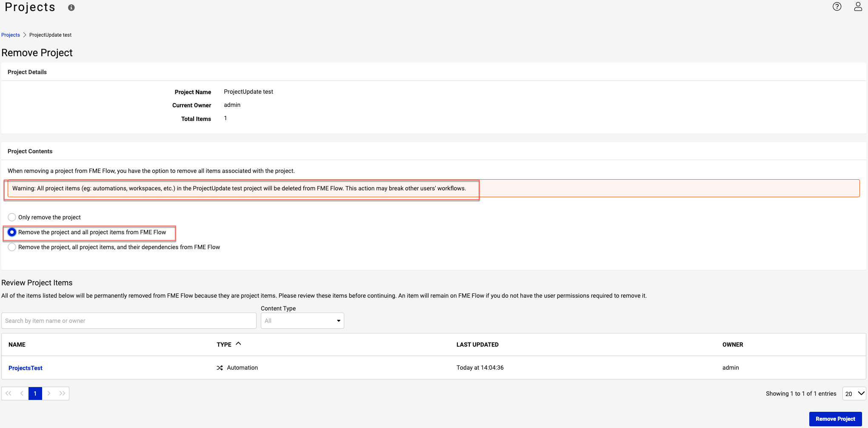
Task: Click the Automation shuffle icon in ProjectsTest row
Action: click(x=220, y=368)
